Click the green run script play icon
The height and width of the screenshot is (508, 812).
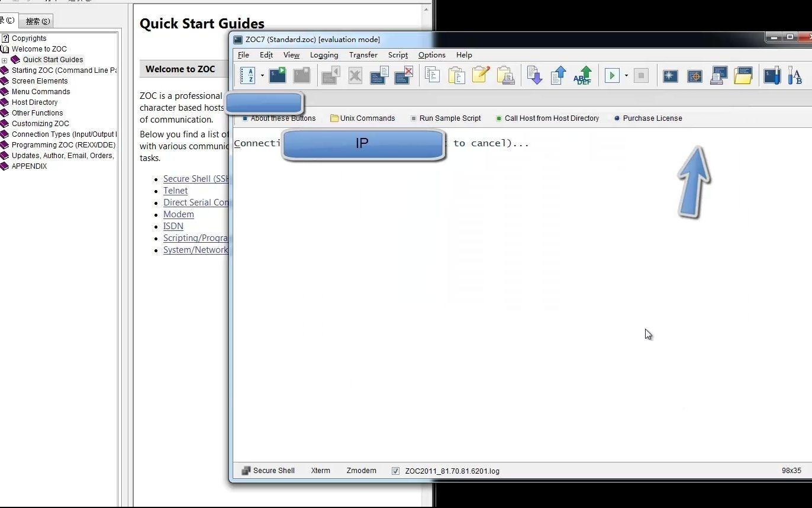click(612, 75)
